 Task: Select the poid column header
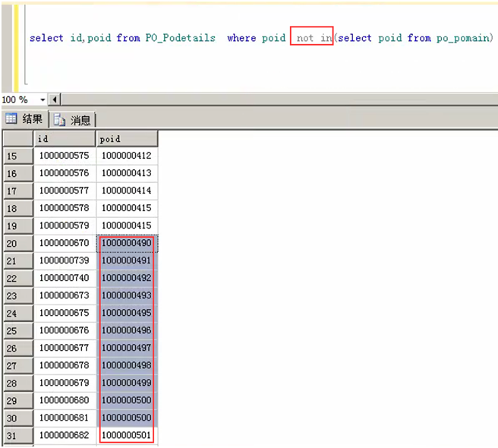click(127, 139)
